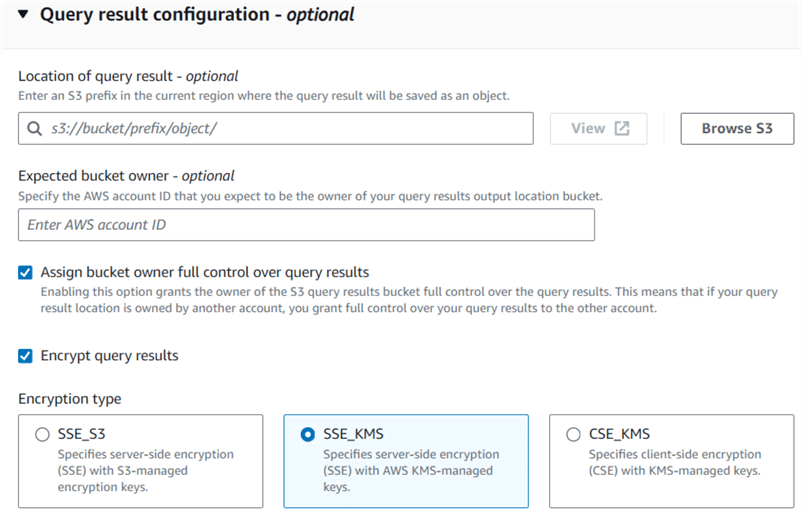Select the SSE_S3 radio button

pos(42,435)
